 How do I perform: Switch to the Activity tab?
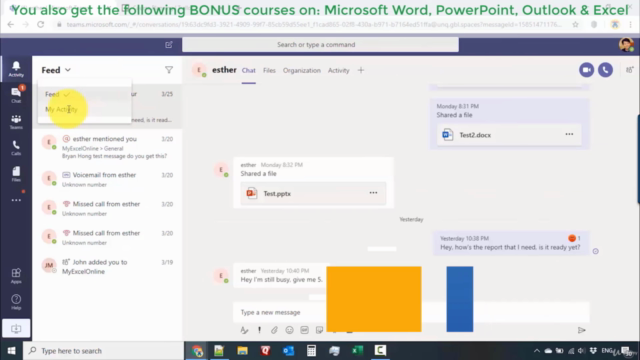[339, 71]
